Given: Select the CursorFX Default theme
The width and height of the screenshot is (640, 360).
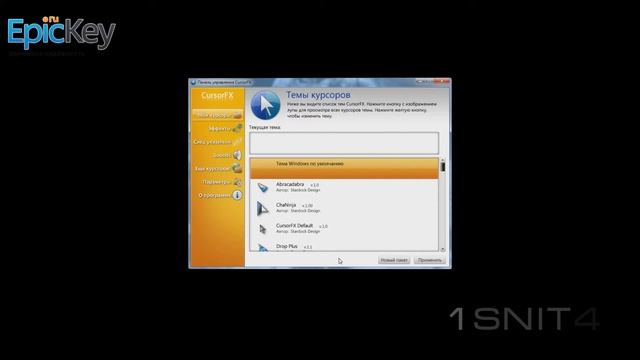Looking at the screenshot, I should pyautogui.click(x=344, y=229).
